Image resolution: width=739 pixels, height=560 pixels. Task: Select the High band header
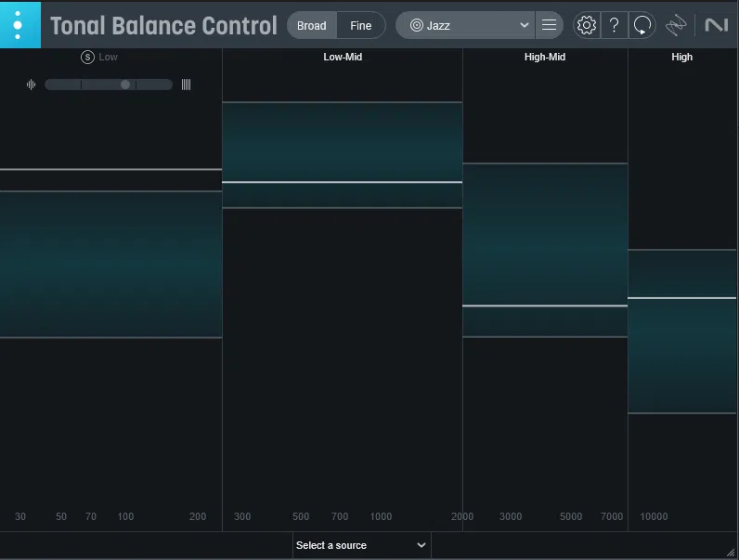[682, 57]
